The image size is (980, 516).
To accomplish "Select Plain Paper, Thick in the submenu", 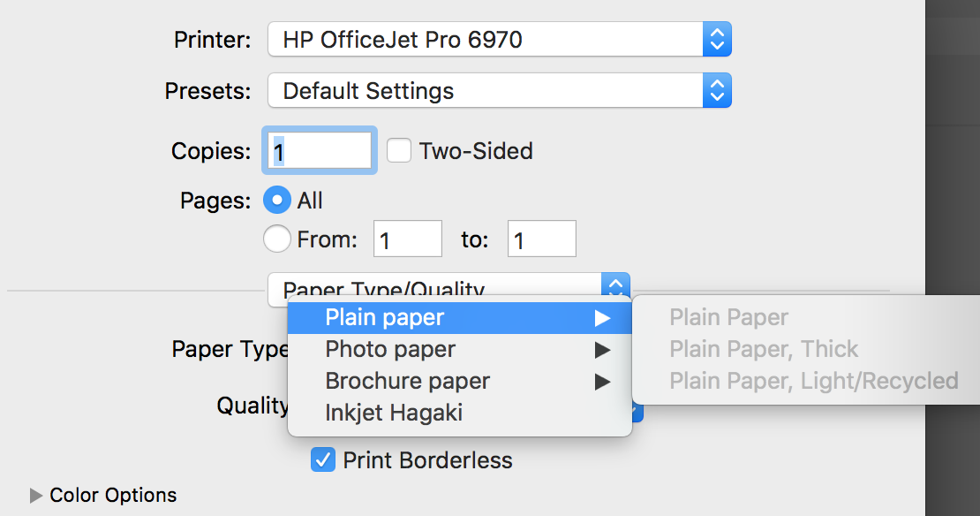I will [806, 350].
